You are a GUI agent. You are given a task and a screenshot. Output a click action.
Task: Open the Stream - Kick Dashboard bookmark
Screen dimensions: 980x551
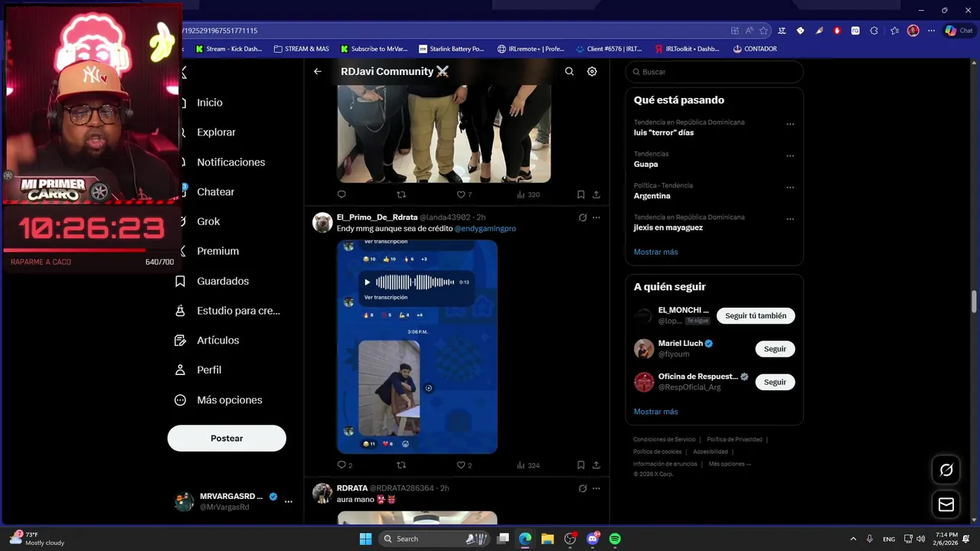click(229, 49)
